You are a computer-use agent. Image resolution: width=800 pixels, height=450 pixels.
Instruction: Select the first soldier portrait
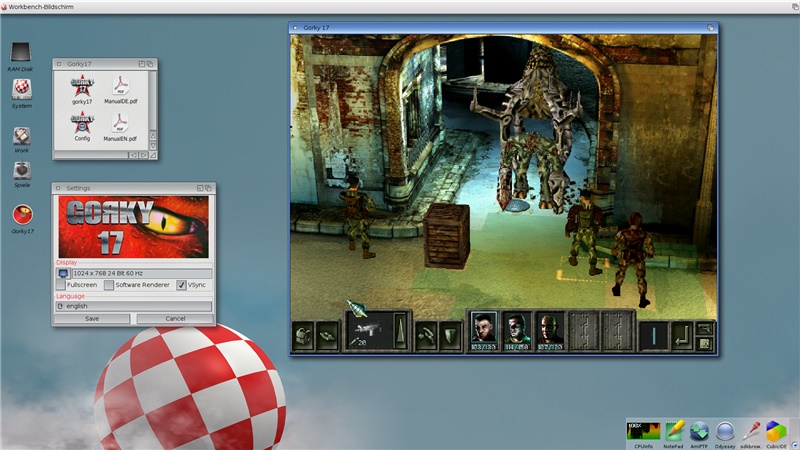483,331
